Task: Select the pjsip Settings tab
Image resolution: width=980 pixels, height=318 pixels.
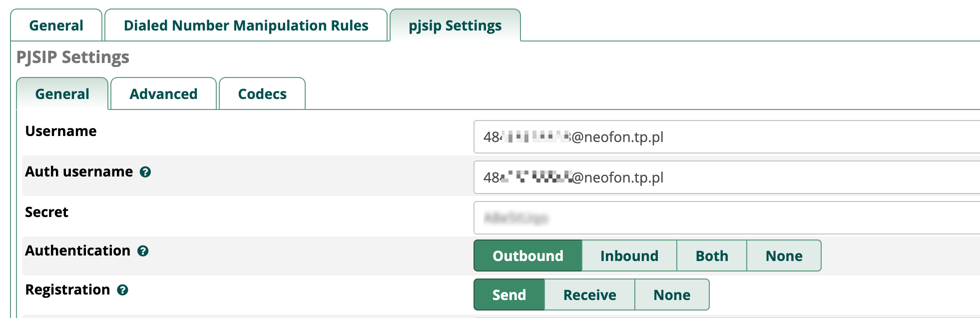Action: point(455,25)
